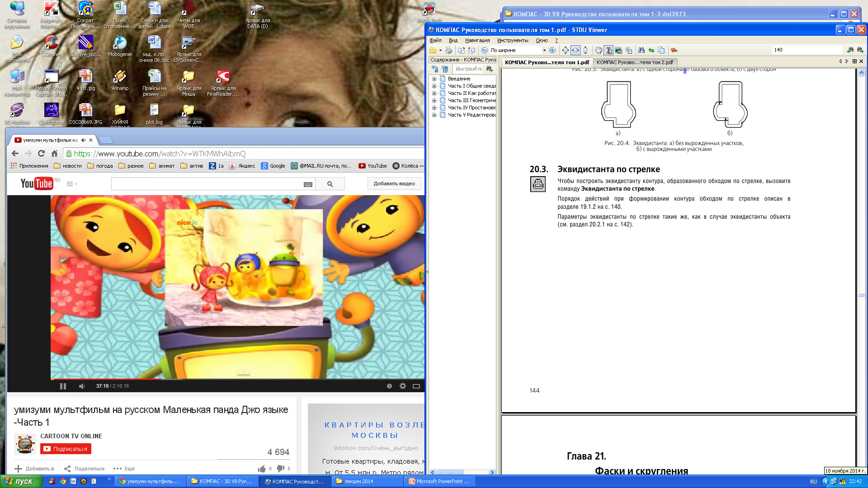868x488 pixels.
Task: Click the YouTube logo
Action: click(x=37, y=183)
